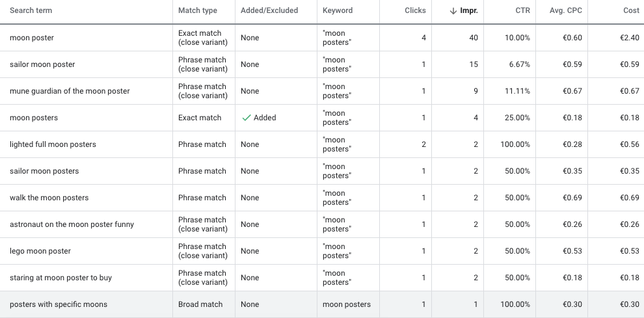The width and height of the screenshot is (644, 318).
Task: Click the Avg. CPC column header
Action: [565, 10]
